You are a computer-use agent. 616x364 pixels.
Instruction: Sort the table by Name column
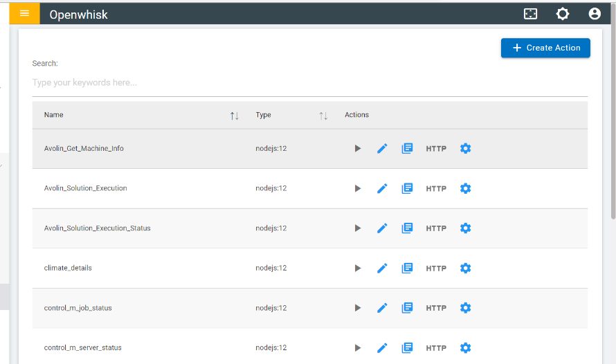235,116
